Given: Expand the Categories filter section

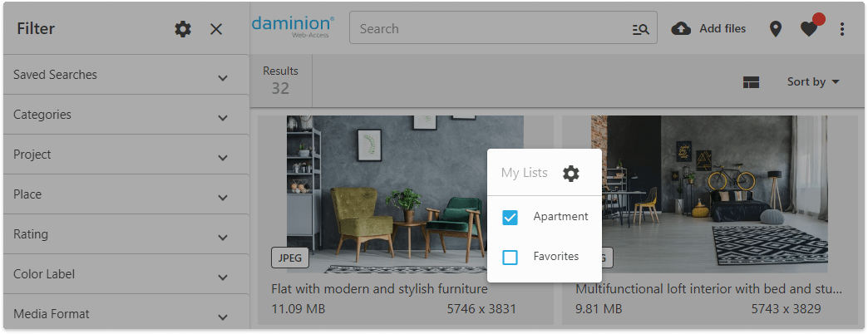Looking at the screenshot, I should click(x=223, y=118).
